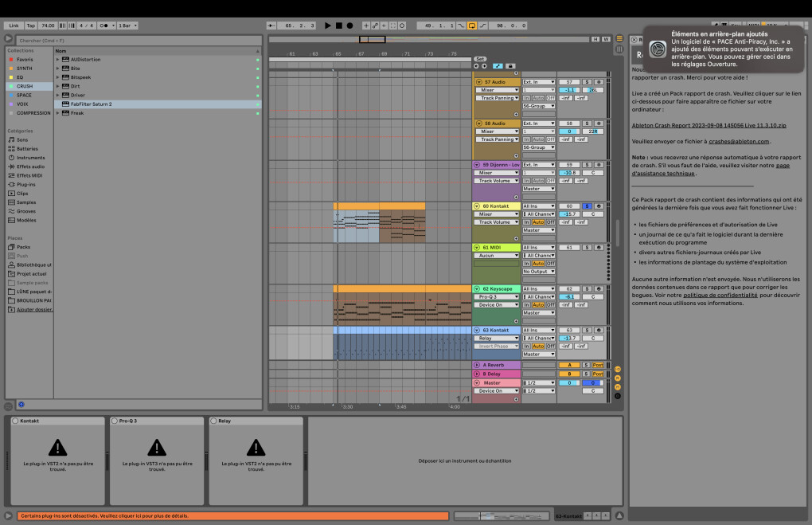Image resolution: width=812 pixels, height=525 pixels.
Task: Expand the Bitspeek browser item
Action: coord(57,77)
